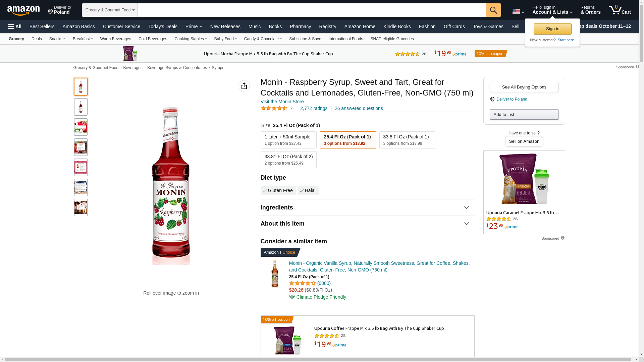644x362 pixels.
Task: Select the 33.8 Fl Oz (Pack of 1) size
Action: tap(407, 140)
